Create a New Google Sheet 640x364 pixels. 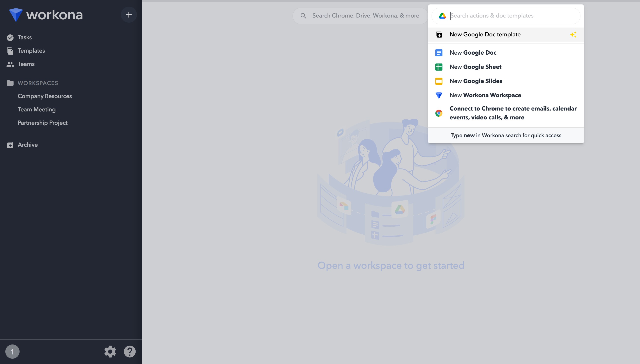(506, 67)
